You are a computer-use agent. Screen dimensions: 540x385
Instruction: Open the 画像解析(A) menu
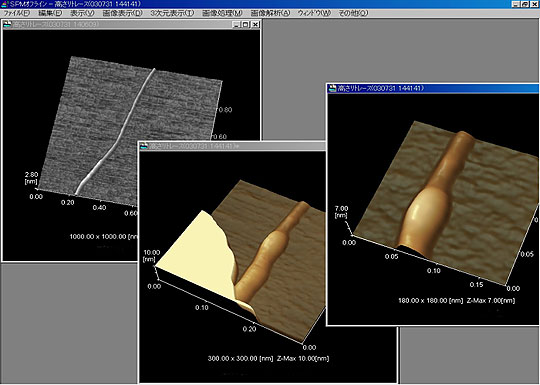270,13
